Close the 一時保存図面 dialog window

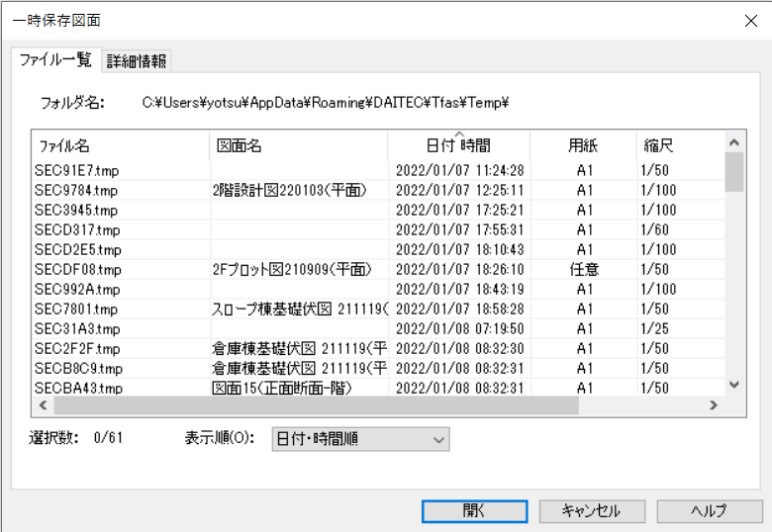click(x=747, y=20)
